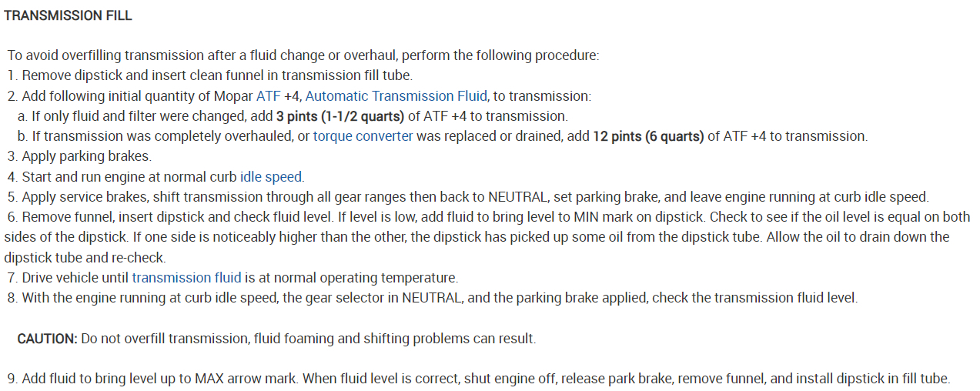Click the word "Mopar" in step 2
The image size is (980, 391).
(x=234, y=96)
